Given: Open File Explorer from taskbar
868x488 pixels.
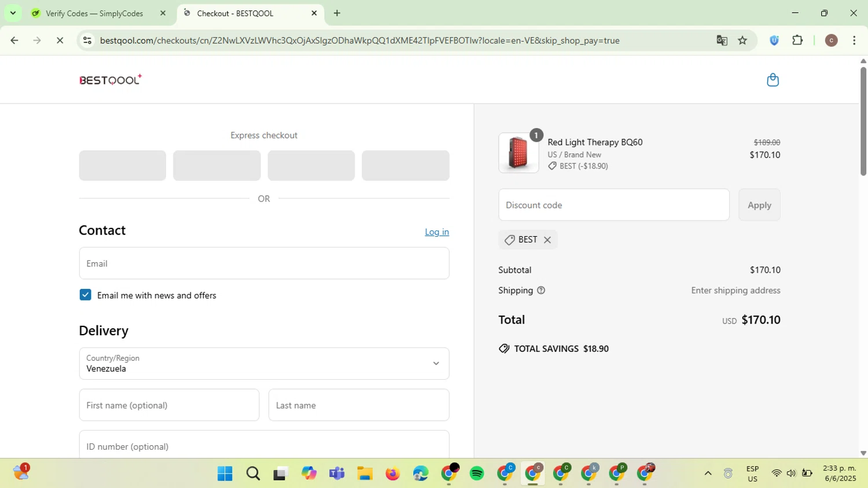Looking at the screenshot, I should pyautogui.click(x=365, y=474).
